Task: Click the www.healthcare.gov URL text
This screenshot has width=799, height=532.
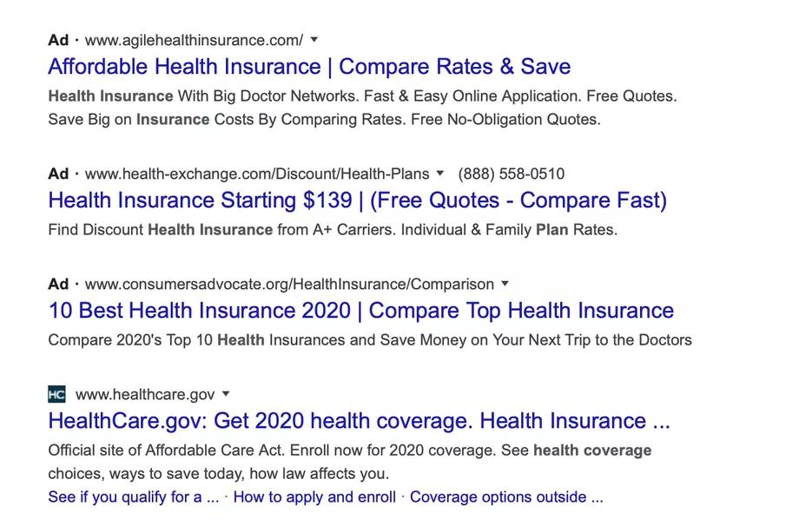Action: (145, 395)
